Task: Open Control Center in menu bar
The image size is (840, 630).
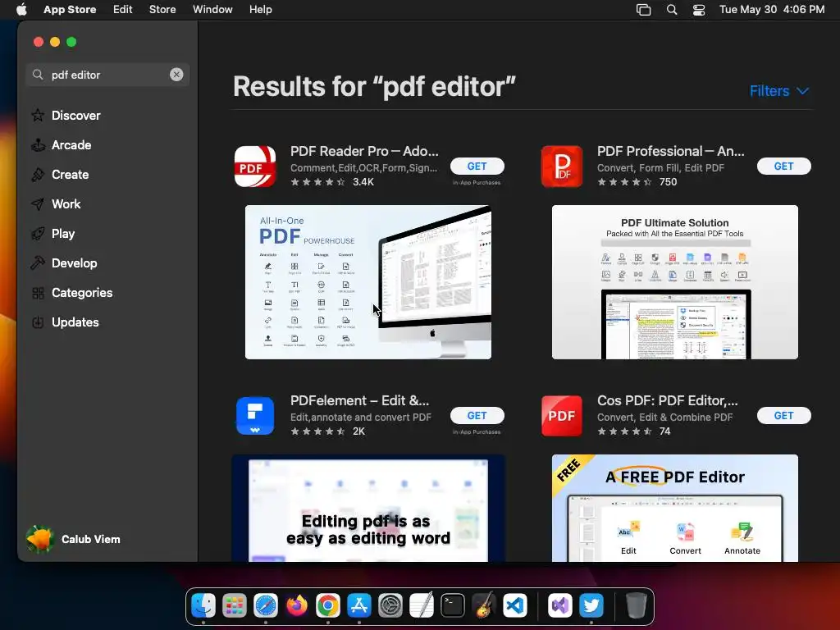Action: 699,10
